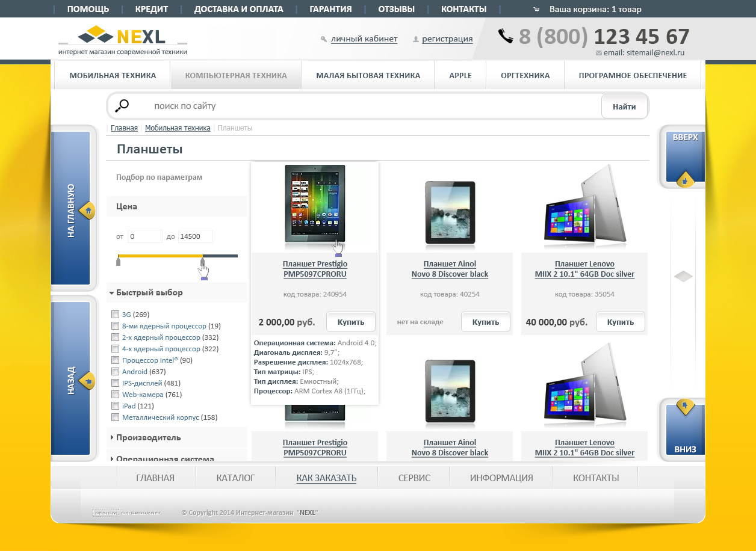Check the Процессор Intel checkbox
The image size is (756, 551).
[x=115, y=360]
